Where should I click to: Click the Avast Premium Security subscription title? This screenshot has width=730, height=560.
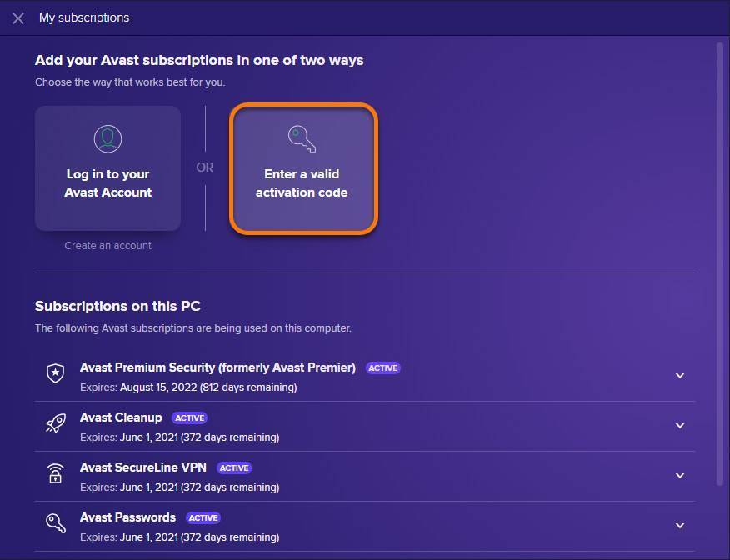[217, 367]
